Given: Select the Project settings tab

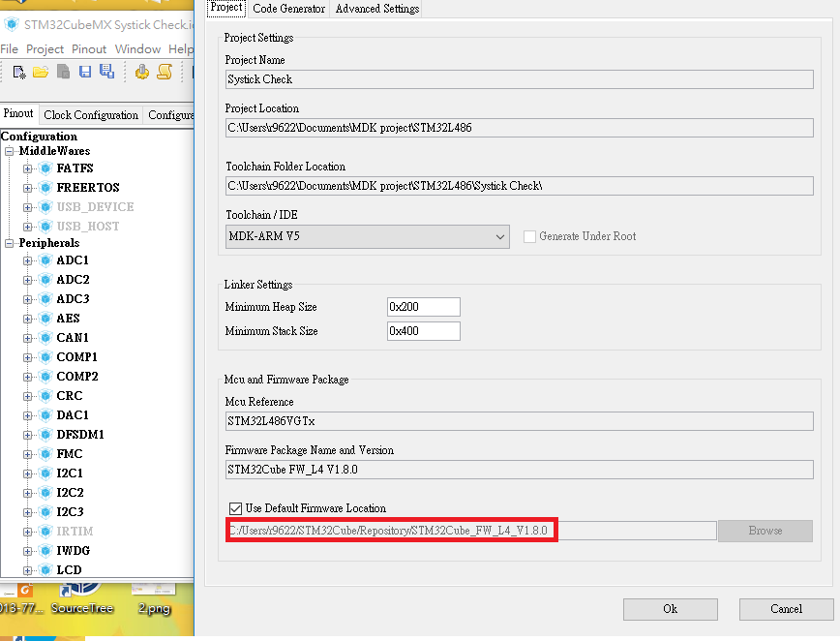Looking at the screenshot, I should point(226,8).
